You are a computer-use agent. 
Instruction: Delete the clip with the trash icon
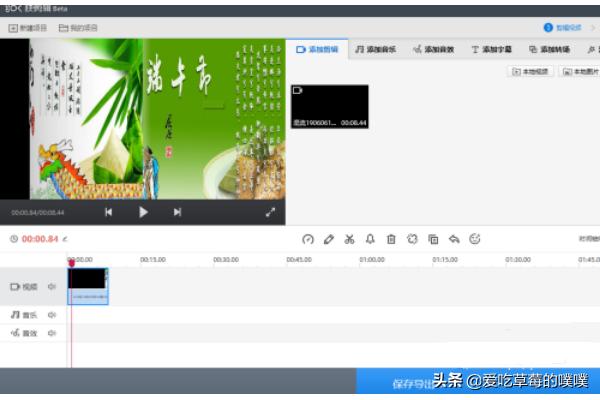coord(391,239)
